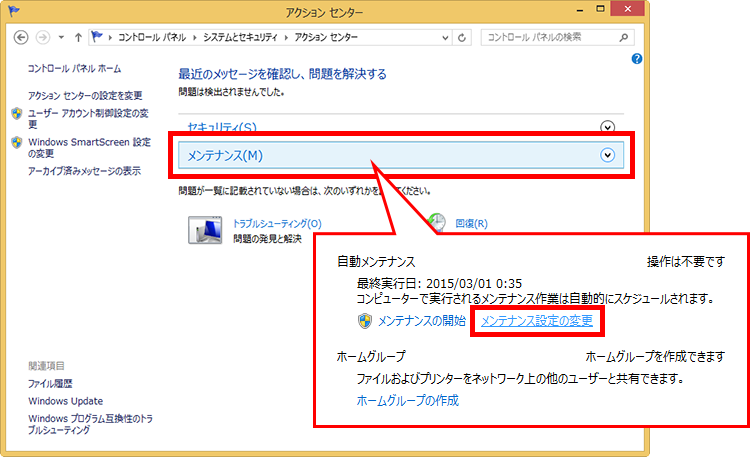Select システムとセキュリティ in the breadcrumb
This screenshot has width=750, height=457.
[x=240, y=37]
